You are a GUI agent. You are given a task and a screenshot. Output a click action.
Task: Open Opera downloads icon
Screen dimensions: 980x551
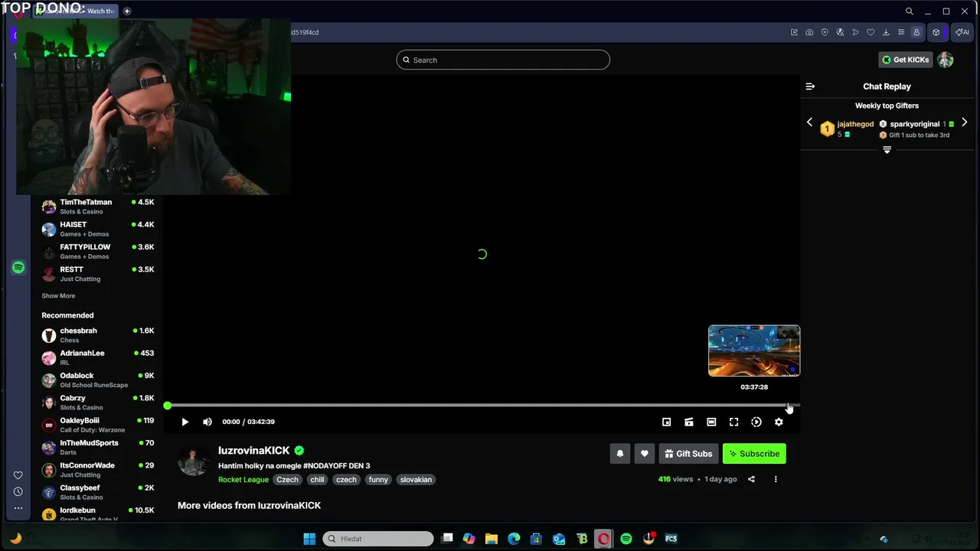pyautogui.click(x=886, y=32)
